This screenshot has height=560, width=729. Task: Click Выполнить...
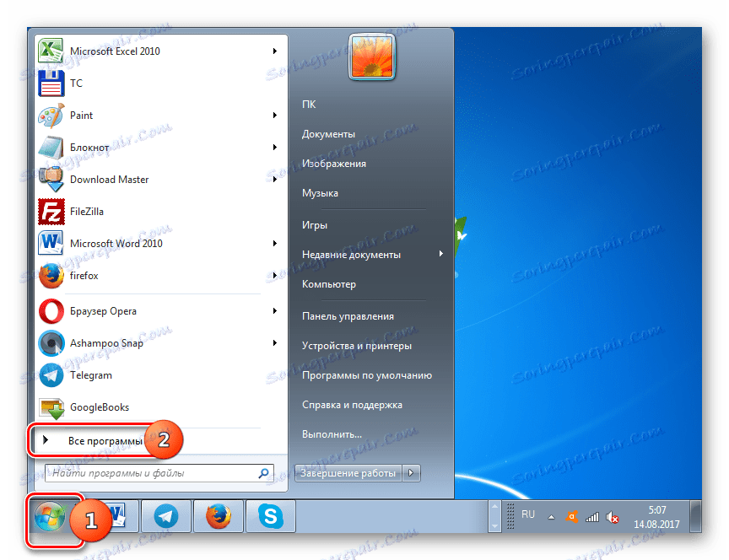[x=332, y=434]
